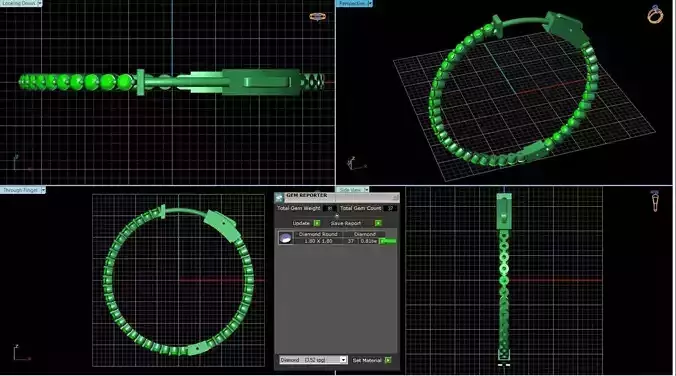Click the Diamond Round gem thumbnail
676x376 pixels.
pyautogui.click(x=285, y=238)
